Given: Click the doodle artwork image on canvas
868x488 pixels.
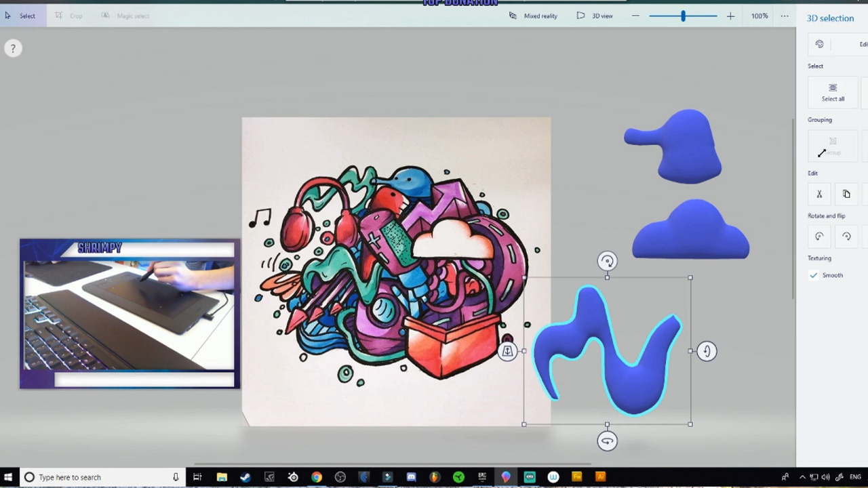Looking at the screenshot, I should click(396, 272).
